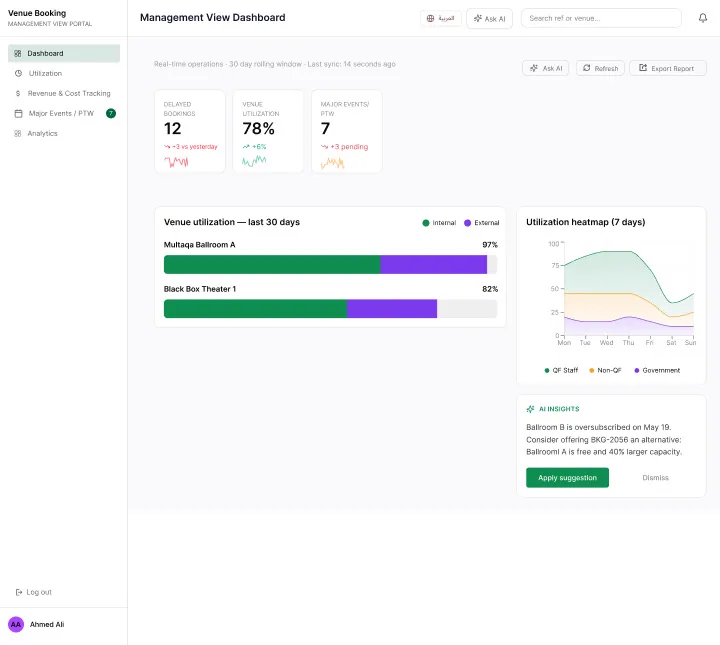The image size is (720, 645).
Task: Toggle the Internal legend dot
Action: [x=426, y=223]
